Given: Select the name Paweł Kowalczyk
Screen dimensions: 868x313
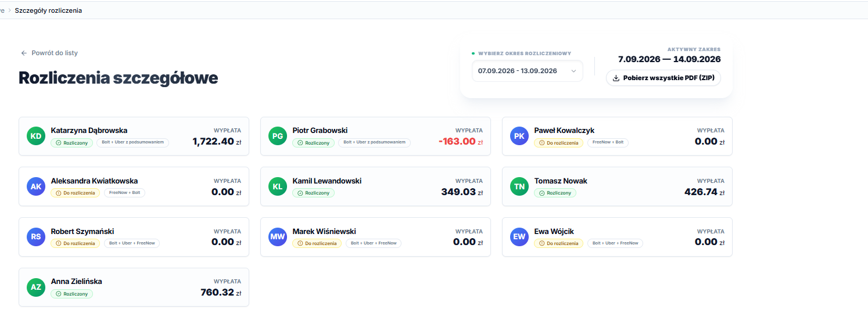Looking at the screenshot, I should 564,131.
